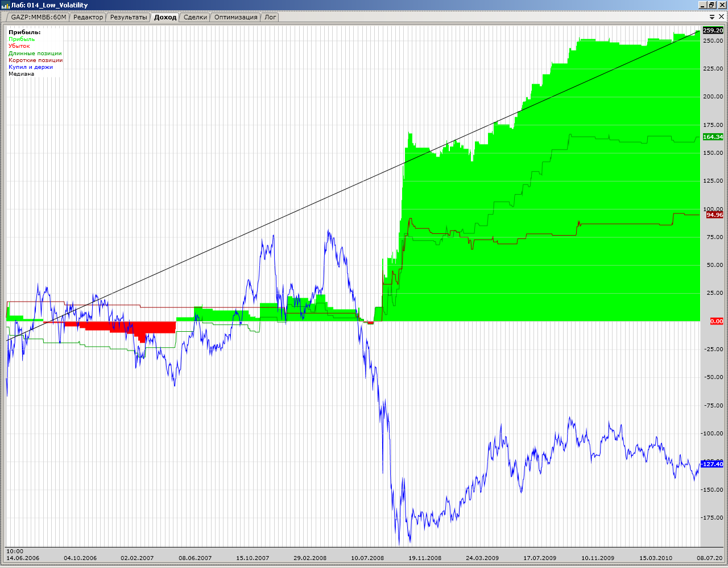Click the 125.00 Y-axis label

(x=713, y=181)
